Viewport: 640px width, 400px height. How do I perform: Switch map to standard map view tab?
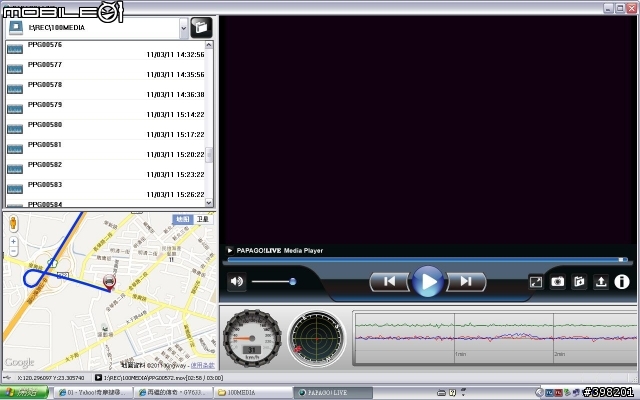[182, 219]
